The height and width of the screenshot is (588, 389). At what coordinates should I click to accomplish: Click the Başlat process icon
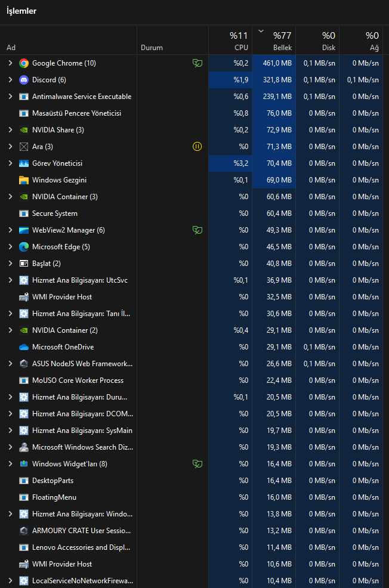point(24,264)
